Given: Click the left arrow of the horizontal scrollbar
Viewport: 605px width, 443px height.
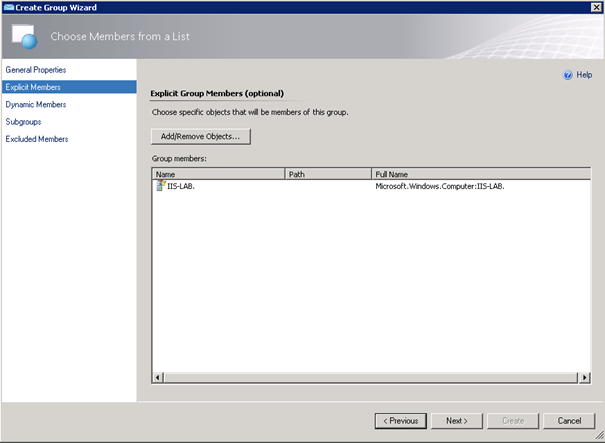Looking at the screenshot, I should point(157,377).
